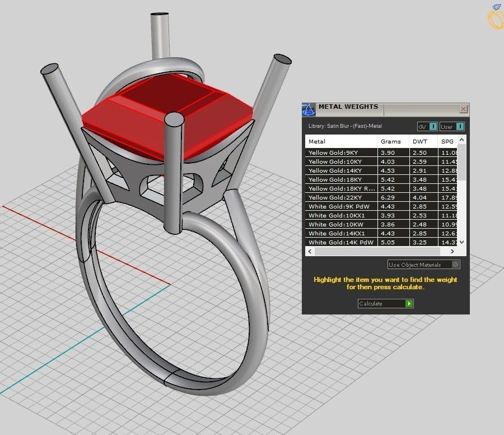Select the front prong of the setting
The width and height of the screenshot is (504, 435).
174,173
